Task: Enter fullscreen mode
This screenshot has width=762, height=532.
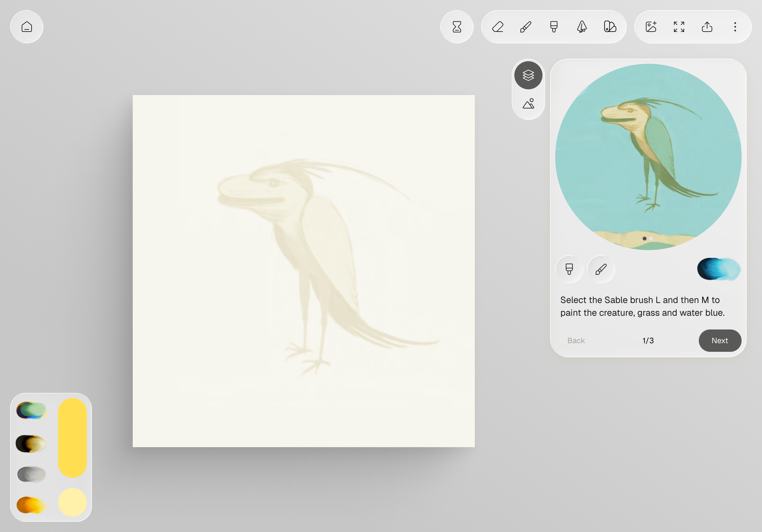Action: click(x=679, y=27)
